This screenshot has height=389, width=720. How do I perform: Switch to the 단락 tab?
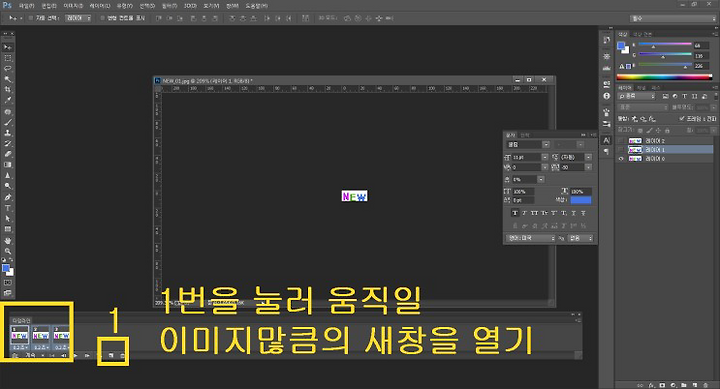[x=525, y=135]
